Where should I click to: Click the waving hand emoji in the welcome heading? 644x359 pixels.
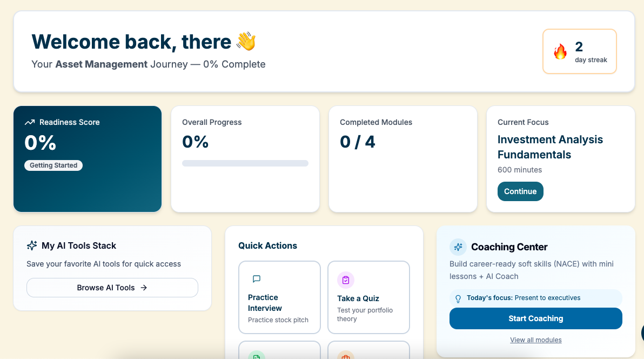246,42
